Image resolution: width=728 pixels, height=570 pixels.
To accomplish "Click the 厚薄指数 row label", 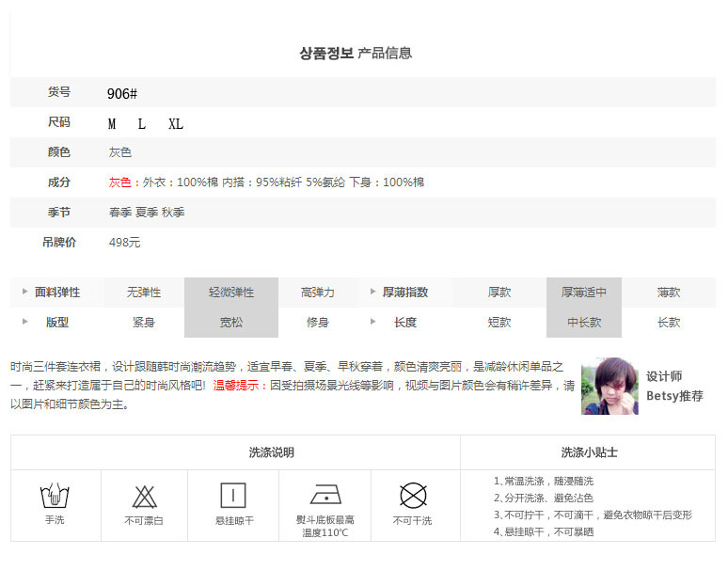I will tap(404, 293).
